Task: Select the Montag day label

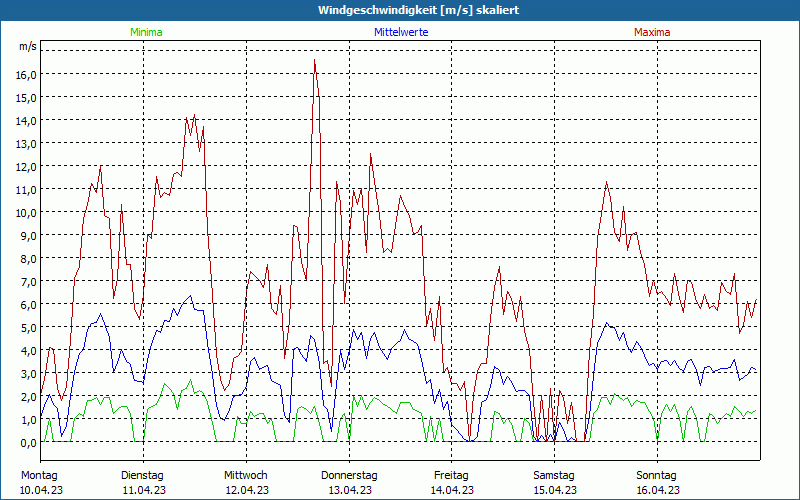Action: 40,475
